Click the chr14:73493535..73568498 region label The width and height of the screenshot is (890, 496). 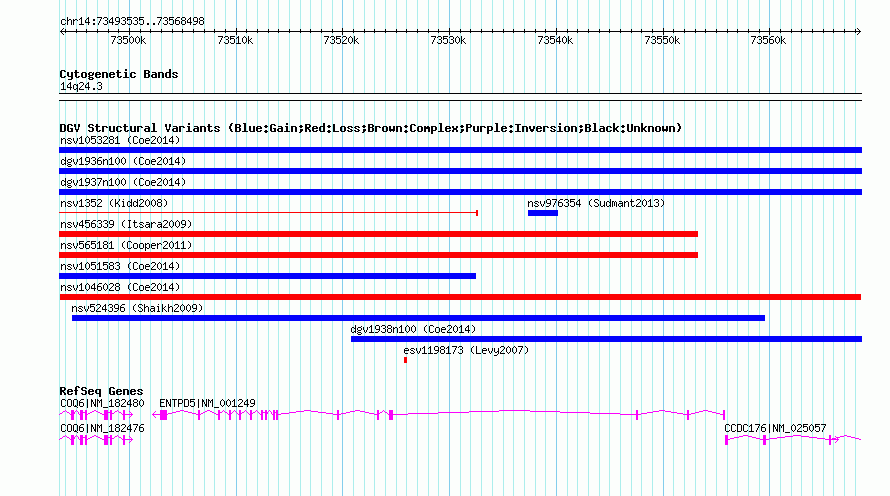pyautogui.click(x=132, y=22)
